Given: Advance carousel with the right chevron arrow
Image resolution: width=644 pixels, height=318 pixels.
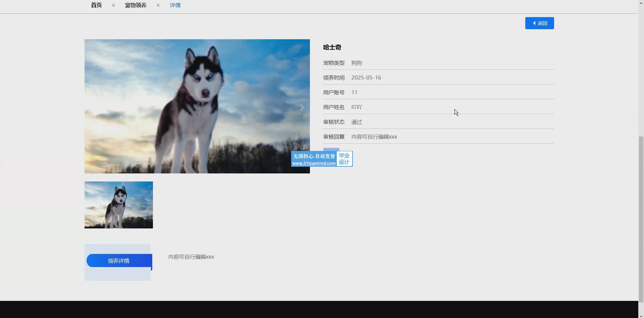Looking at the screenshot, I should pyautogui.click(x=302, y=107).
